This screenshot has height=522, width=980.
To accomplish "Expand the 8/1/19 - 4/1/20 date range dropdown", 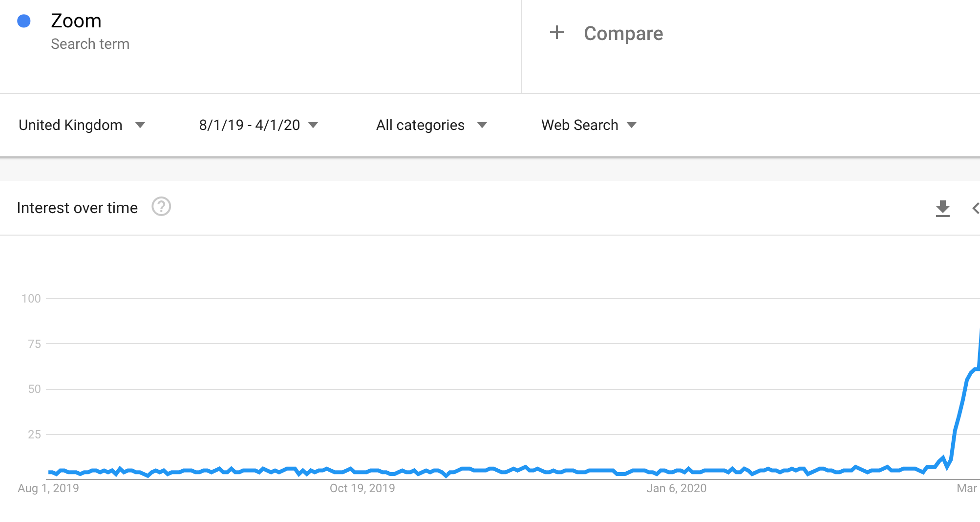I will 258,125.
